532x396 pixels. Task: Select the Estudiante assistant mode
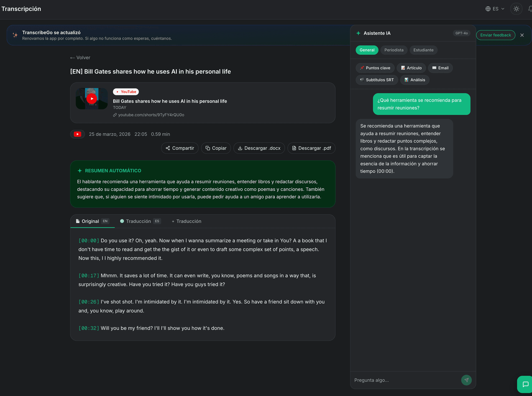tap(423, 50)
